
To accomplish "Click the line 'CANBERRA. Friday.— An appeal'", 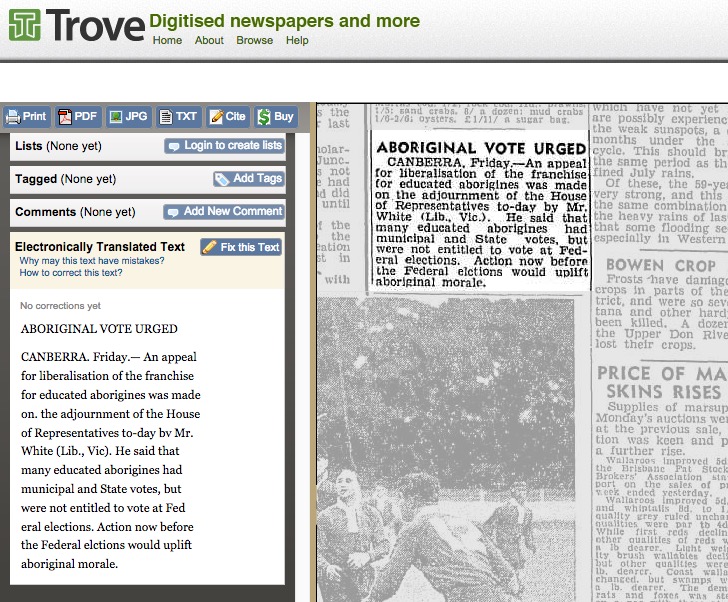I will point(109,357).
